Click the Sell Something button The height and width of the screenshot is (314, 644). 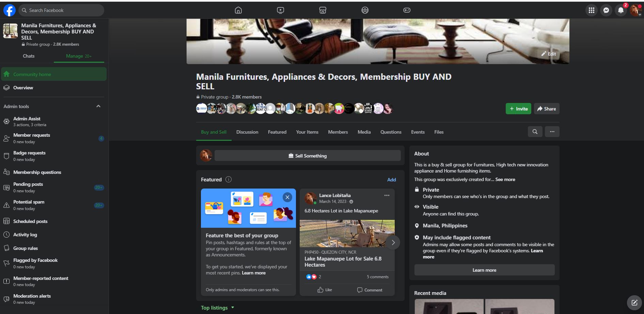[308, 156]
